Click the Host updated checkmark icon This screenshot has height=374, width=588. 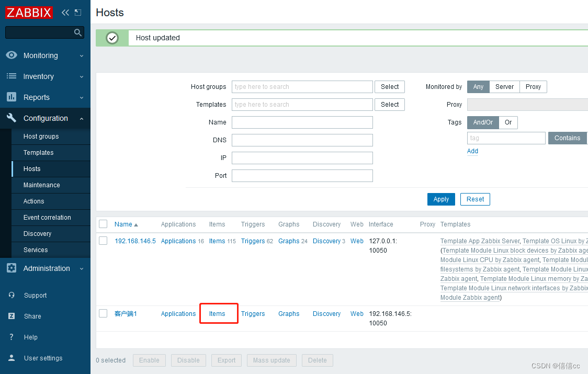click(112, 38)
